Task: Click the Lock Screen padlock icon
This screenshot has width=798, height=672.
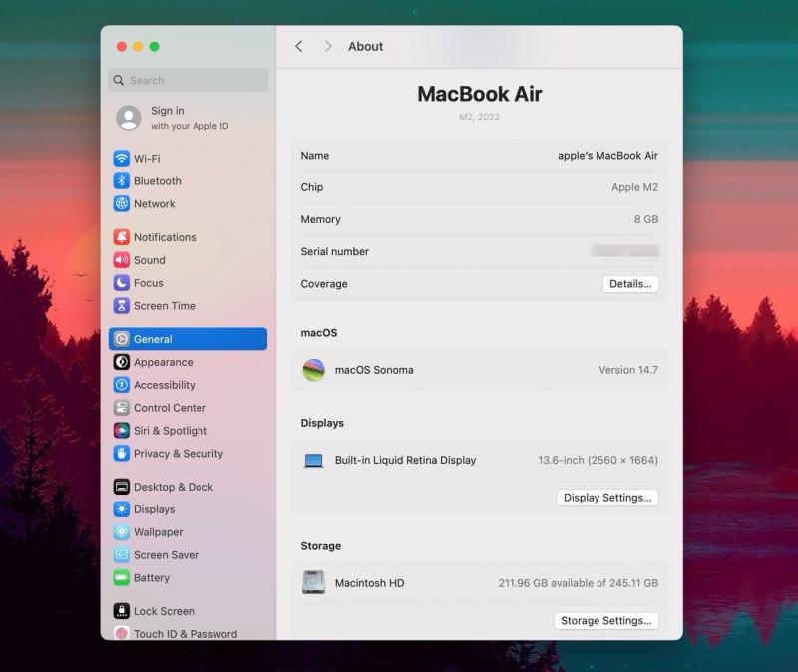Action: [121, 611]
